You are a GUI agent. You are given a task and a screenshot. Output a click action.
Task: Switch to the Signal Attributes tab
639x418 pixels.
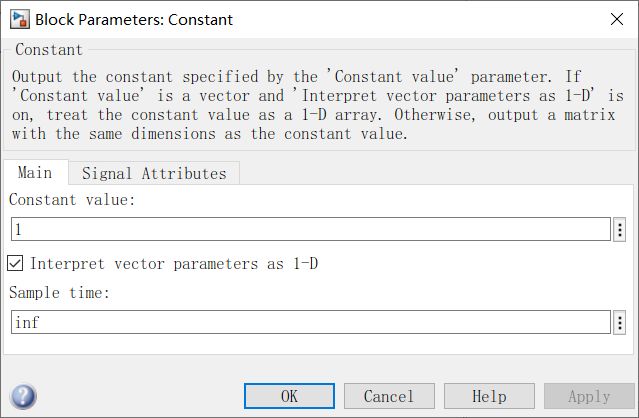tap(154, 173)
